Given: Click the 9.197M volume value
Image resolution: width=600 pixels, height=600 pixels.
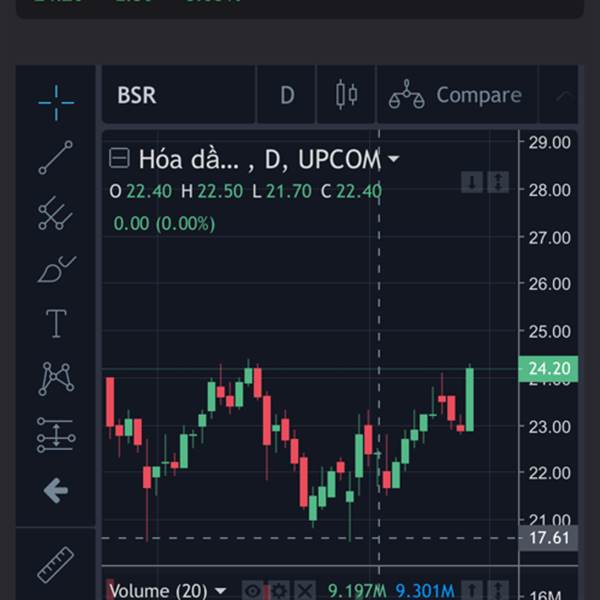Looking at the screenshot, I should click(357, 591).
